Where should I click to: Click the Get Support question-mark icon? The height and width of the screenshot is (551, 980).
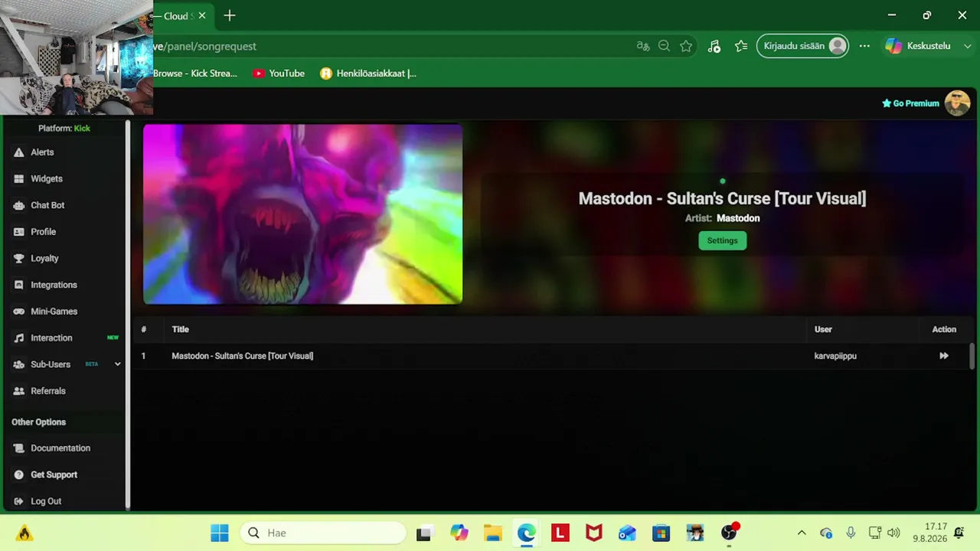coord(19,474)
